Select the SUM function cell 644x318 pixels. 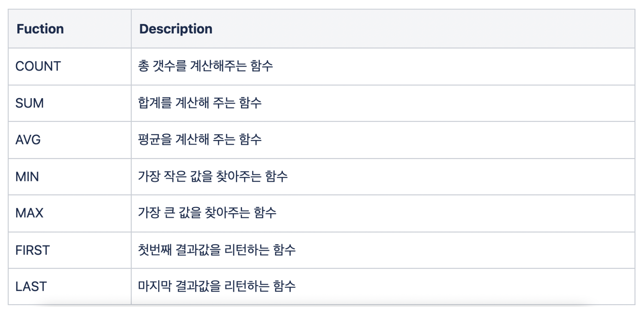pyautogui.click(x=70, y=103)
